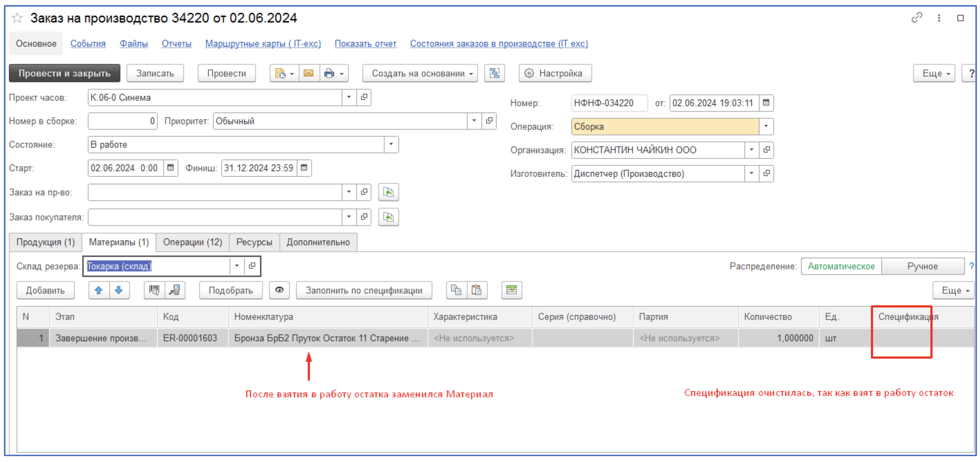Viewport: 980px width, 462px height.
Task: Click the get link icon at top right
Action: pyautogui.click(x=916, y=18)
